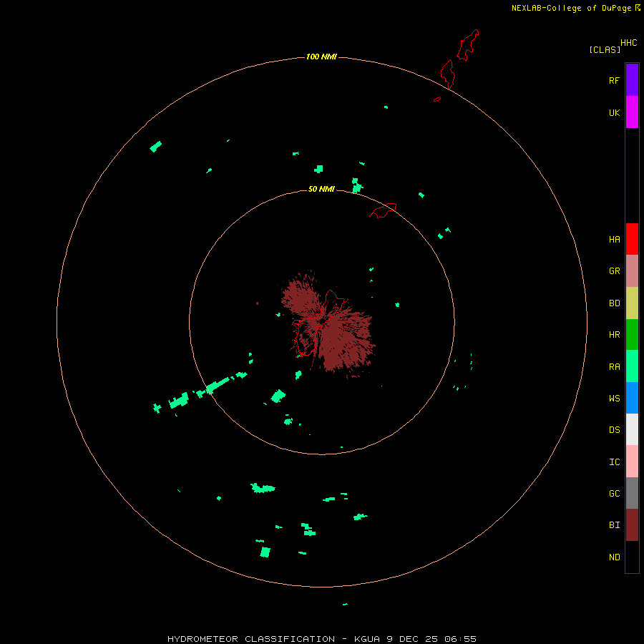Click the GR legend label
This screenshot has height=644, width=644.
point(614,271)
